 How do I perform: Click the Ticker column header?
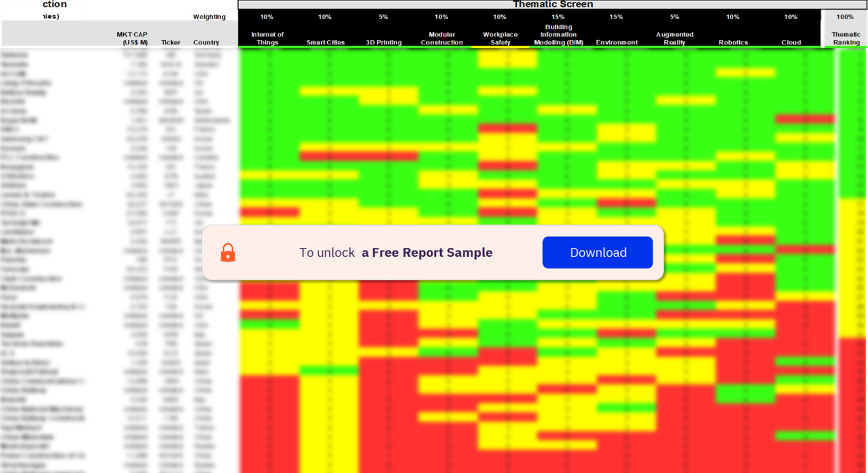point(170,42)
